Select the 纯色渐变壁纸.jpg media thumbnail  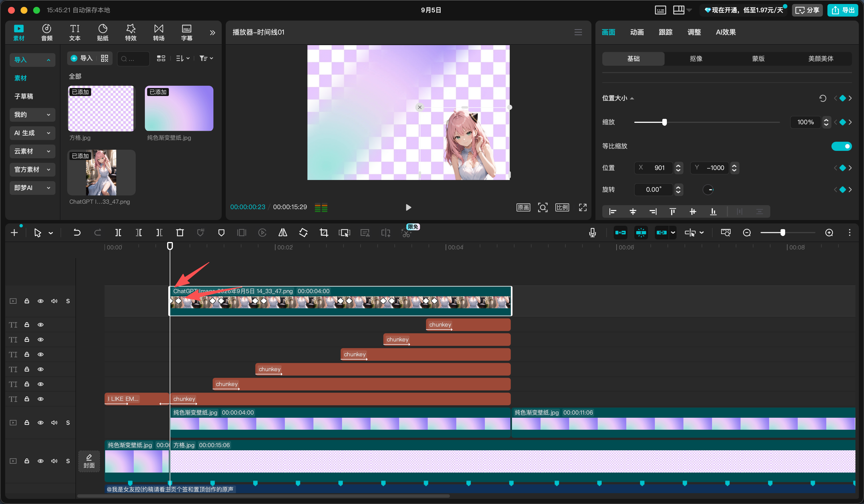(179, 108)
